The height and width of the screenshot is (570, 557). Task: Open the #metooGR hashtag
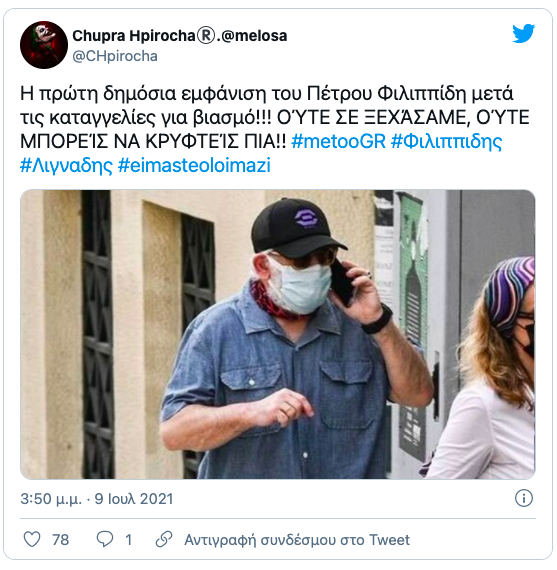tap(338, 141)
